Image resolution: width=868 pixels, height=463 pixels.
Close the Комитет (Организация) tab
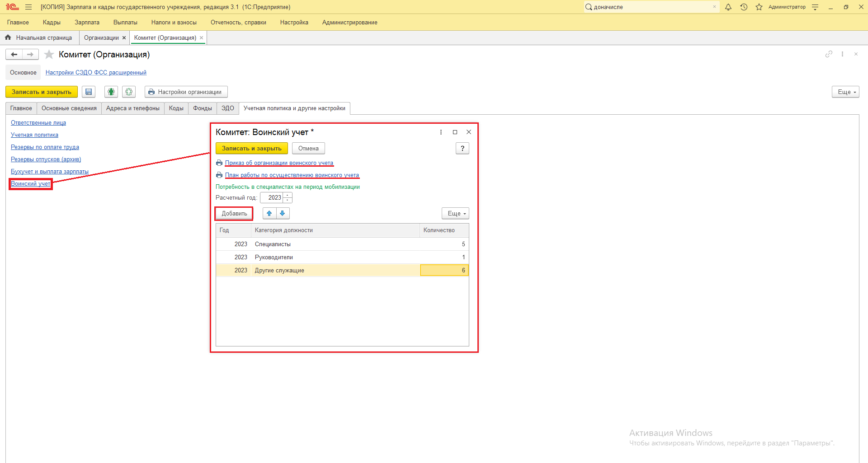pos(201,38)
